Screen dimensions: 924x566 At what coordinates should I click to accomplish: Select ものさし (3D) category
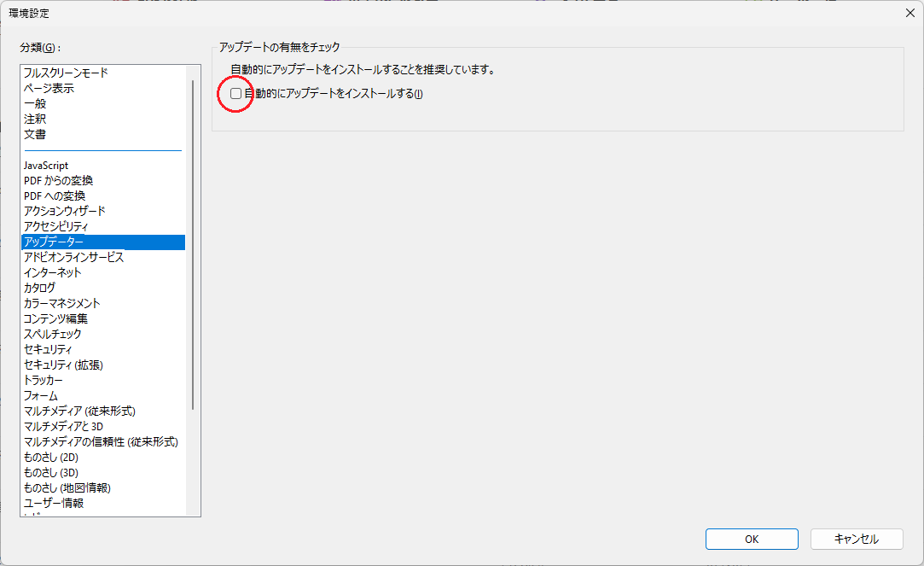pyautogui.click(x=103, y=472)
